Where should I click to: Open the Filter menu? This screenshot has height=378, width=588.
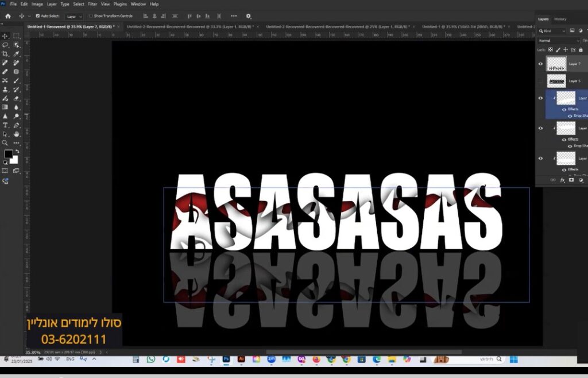pyautogui.click(x=92, y=4)
